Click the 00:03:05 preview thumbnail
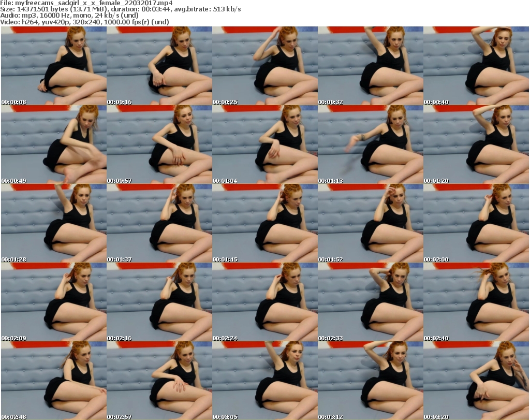 coord(265,381)
